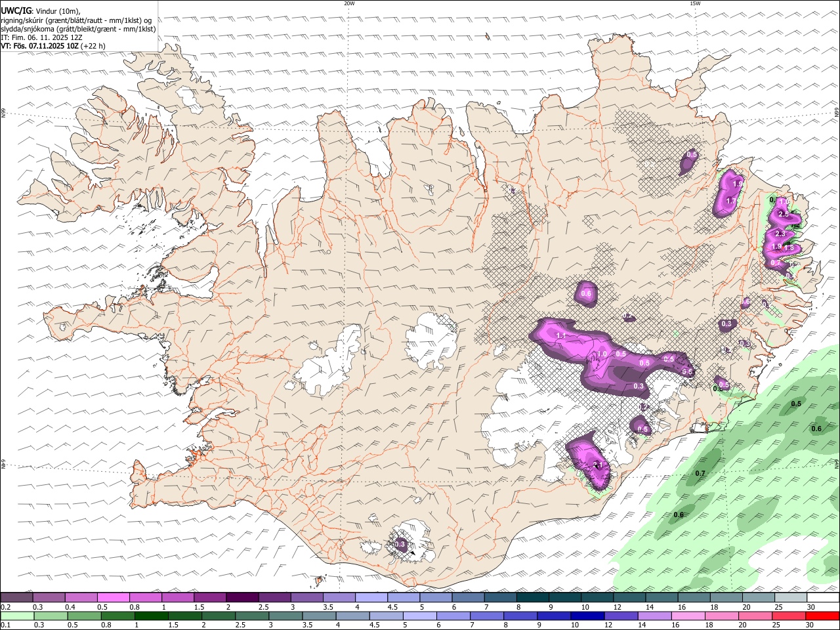Click the '1.7' value on northeast snow patch

[x=732, y=200]
